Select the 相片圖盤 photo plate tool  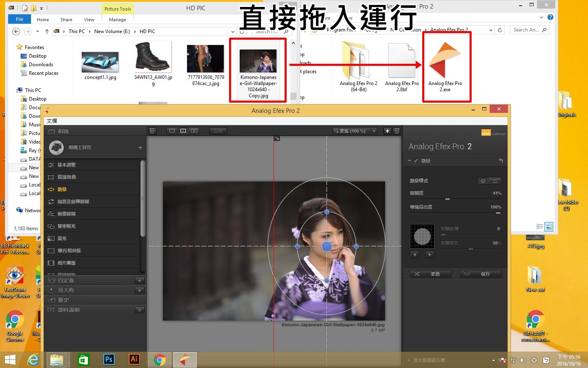[x=92, y=263]
